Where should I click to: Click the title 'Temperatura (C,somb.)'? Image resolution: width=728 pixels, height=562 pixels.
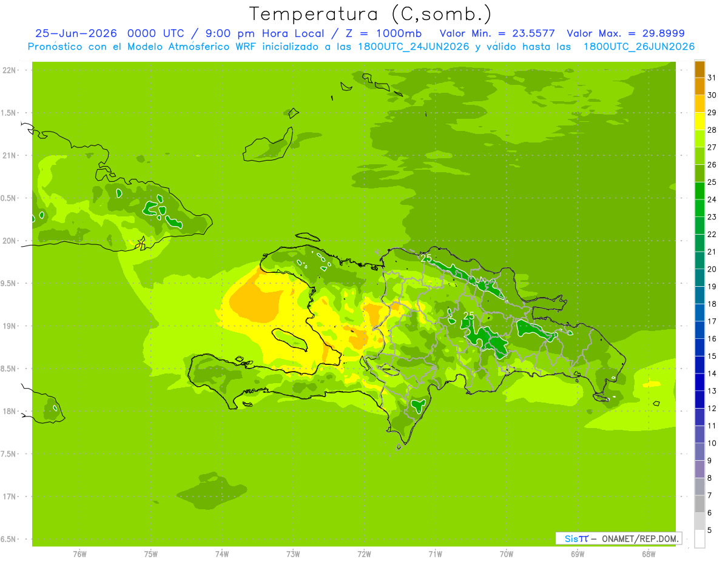370,14
